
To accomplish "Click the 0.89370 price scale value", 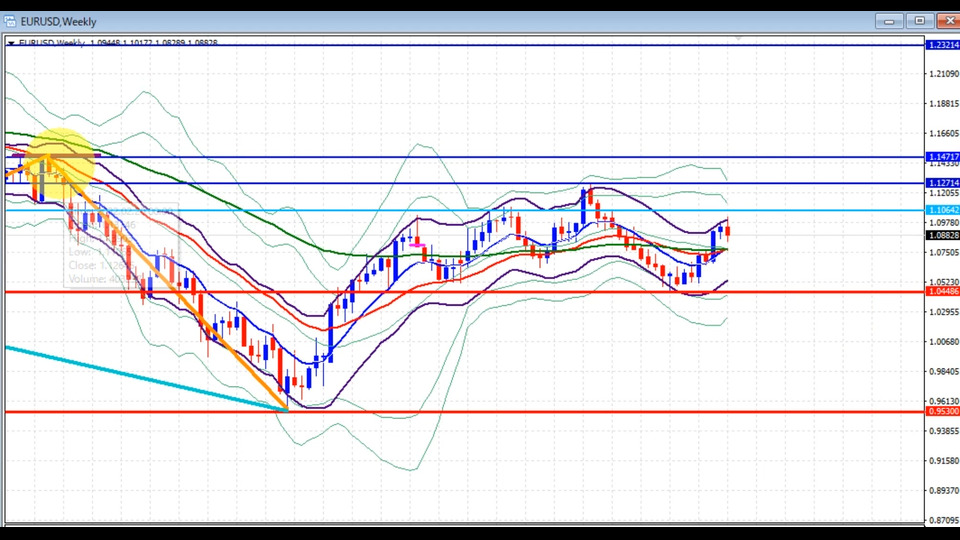I will click(x=943, y=490).
